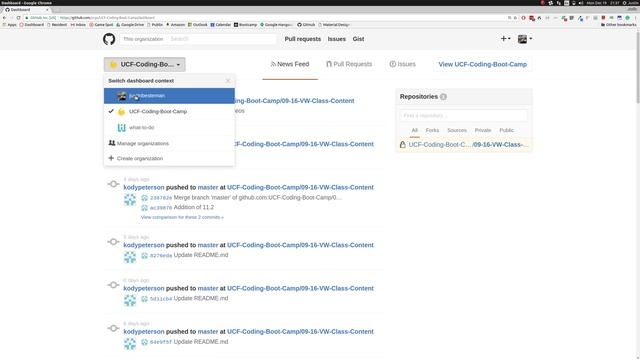Image resolution: width=640 pixels, height=360 pixels.
Task: Open the GitHub bookmark
Action: (x=306, y=25)
